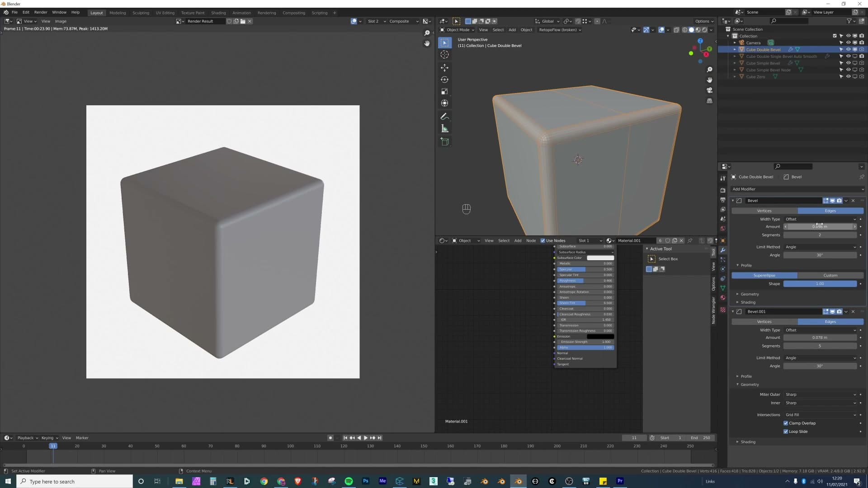Uncheck Clamp Overlap option
Viewport: 868px width, 488px height.
[786, 423]
